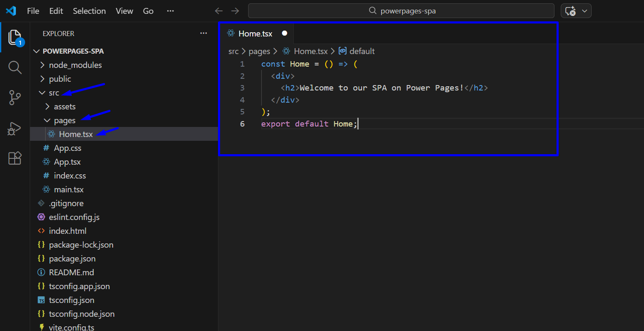Collapse the src folder
This screenshot has height=331, width=644.
(54, 93)
